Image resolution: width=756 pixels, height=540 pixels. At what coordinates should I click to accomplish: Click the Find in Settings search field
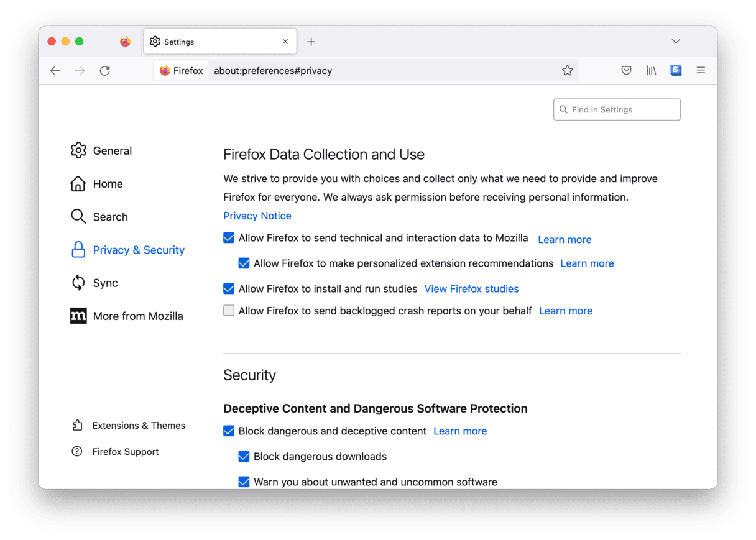617,109
